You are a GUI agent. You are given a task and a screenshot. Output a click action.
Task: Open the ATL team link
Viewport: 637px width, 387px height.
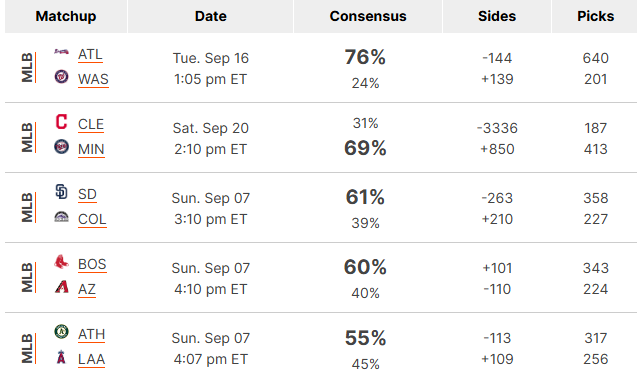pyautogui.click(x=90, y=54)
